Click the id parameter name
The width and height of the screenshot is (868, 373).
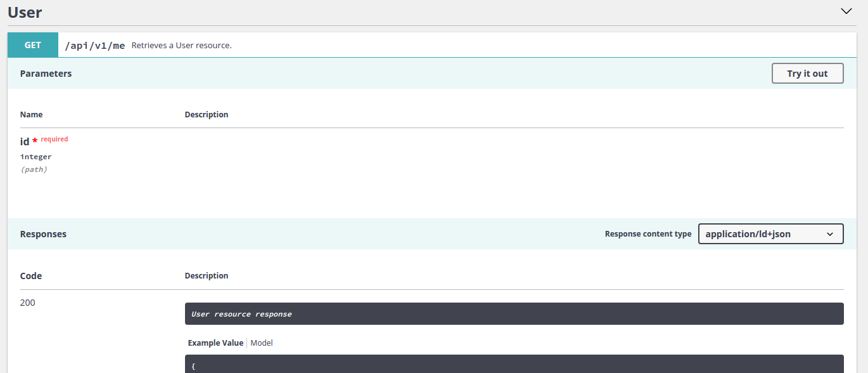[25, 141]
